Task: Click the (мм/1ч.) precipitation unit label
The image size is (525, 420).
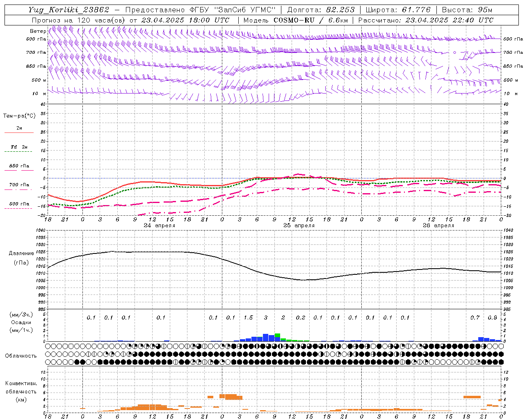Action: pos(21,330)
